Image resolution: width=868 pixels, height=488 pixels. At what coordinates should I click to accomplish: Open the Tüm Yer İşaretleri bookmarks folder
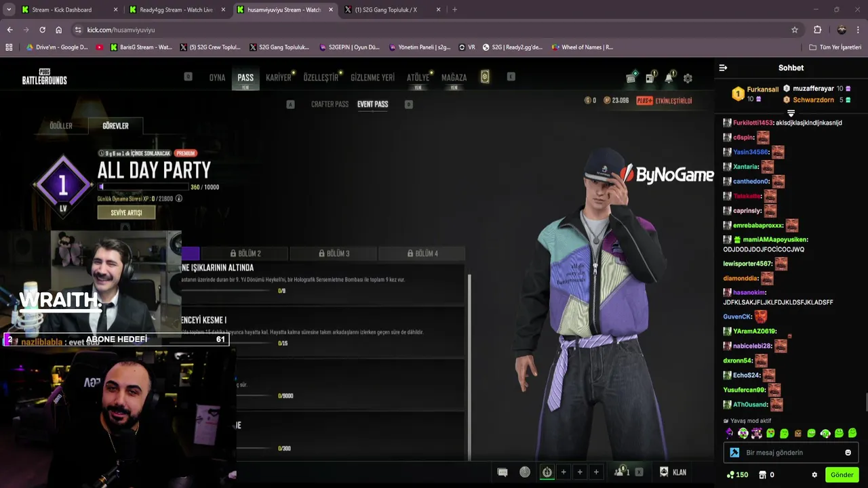click(x=835, y=47)
